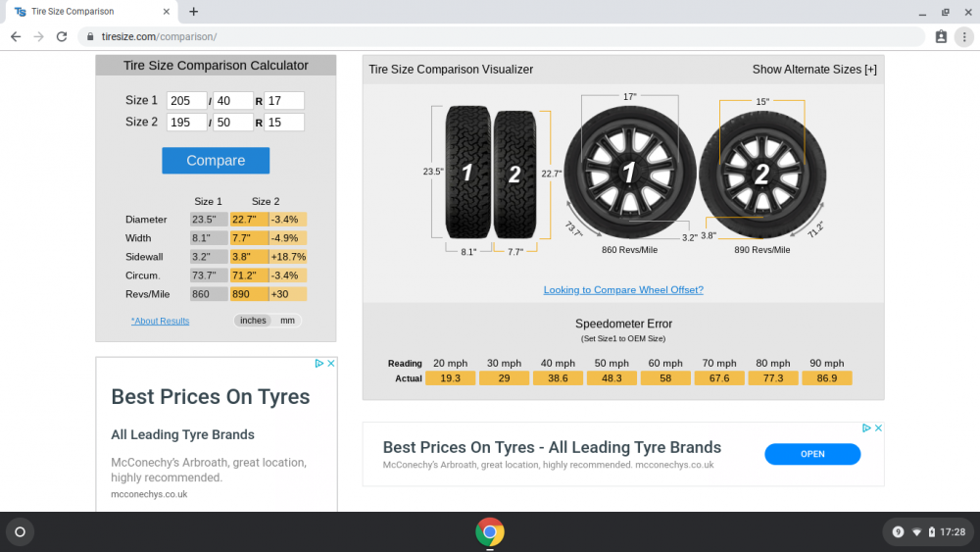This screenshot has height=552, width=980.
Task: Open AdChoices info on bottom banner ad
Action: [866, 428]
